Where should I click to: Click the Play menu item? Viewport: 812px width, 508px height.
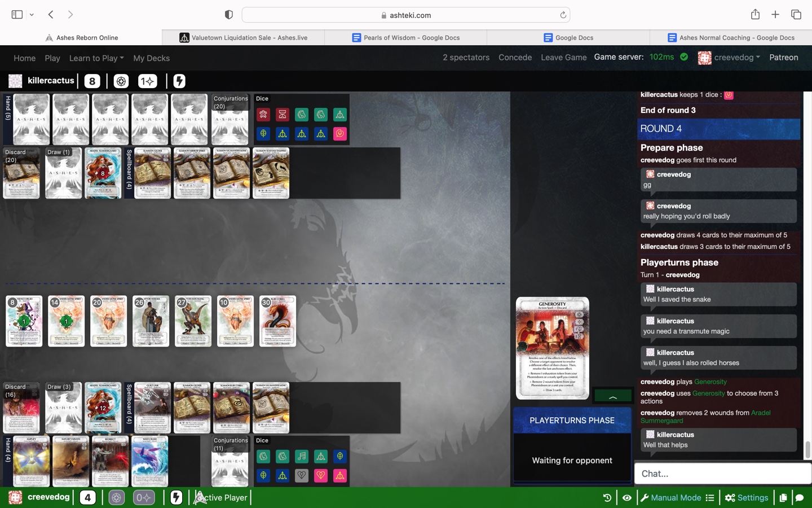(x=52, y=58)
